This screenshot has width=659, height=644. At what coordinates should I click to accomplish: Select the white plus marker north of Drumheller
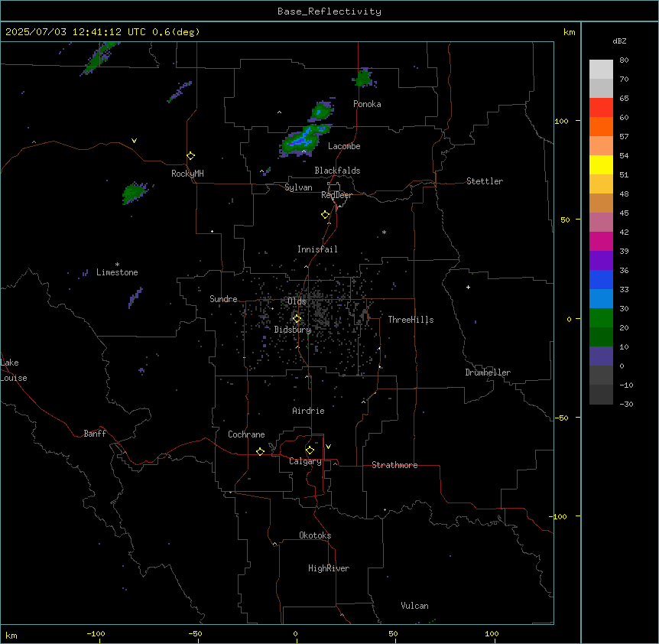pos(468,287)
